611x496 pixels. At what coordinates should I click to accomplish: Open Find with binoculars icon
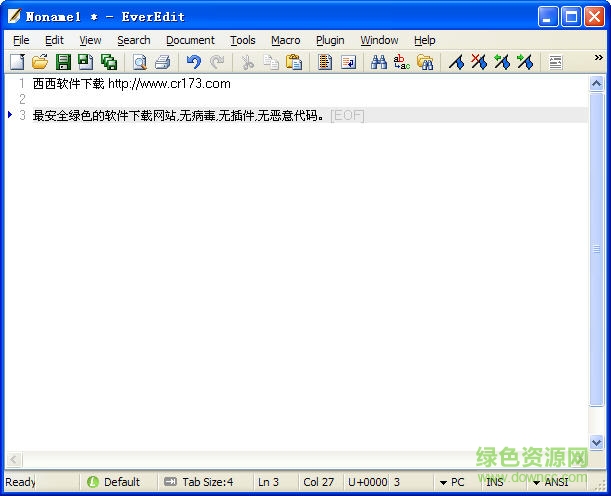pos(379,62)
